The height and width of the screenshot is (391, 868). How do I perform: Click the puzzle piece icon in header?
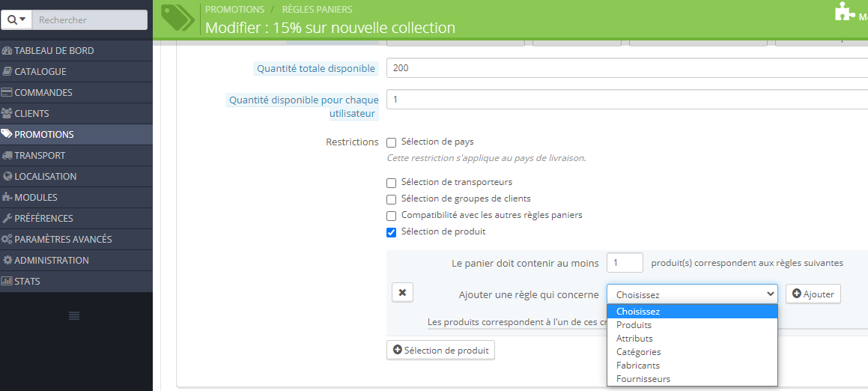(845, 12)
